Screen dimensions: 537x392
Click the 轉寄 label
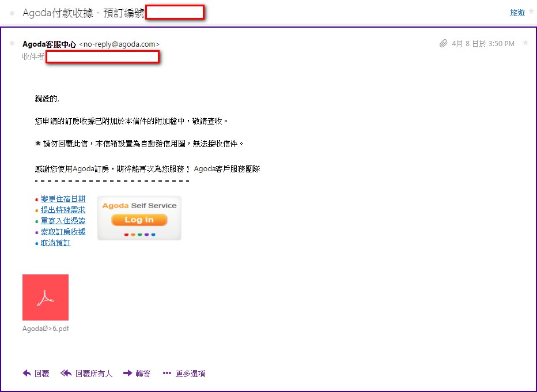[143, 374]
